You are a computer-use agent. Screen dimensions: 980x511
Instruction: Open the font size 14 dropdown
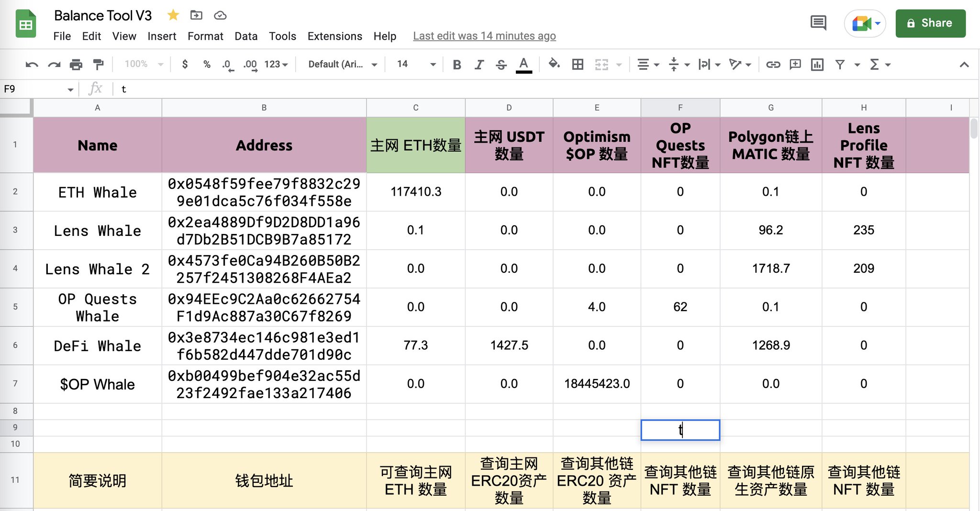click(x=416, y=64)
